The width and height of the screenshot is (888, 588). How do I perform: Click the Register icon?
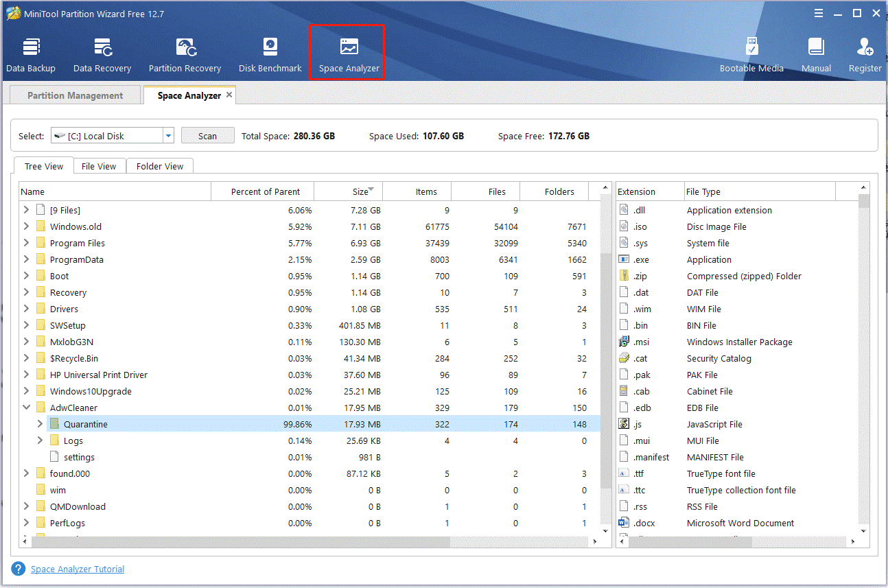click(x=865, y=47)
